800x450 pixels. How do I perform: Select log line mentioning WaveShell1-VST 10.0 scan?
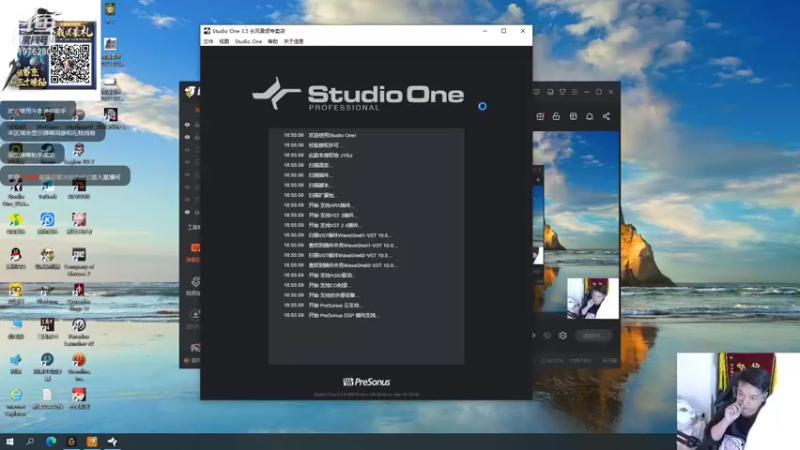tap(337, 235)
